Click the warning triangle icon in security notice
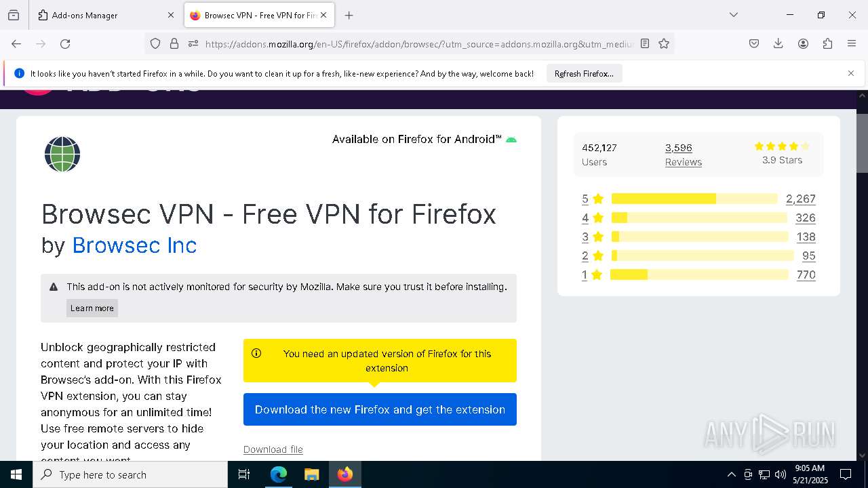The height and width of the screenshot is (488, 868). [54, 287]
